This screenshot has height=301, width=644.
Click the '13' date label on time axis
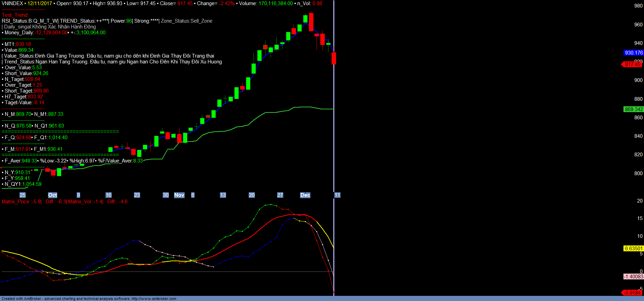pyautogui.click(x=223, y=195)
